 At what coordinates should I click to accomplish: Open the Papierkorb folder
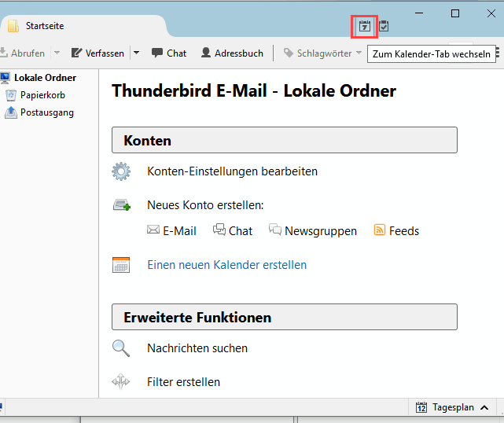pyautogui.click(x=42, y=95)
